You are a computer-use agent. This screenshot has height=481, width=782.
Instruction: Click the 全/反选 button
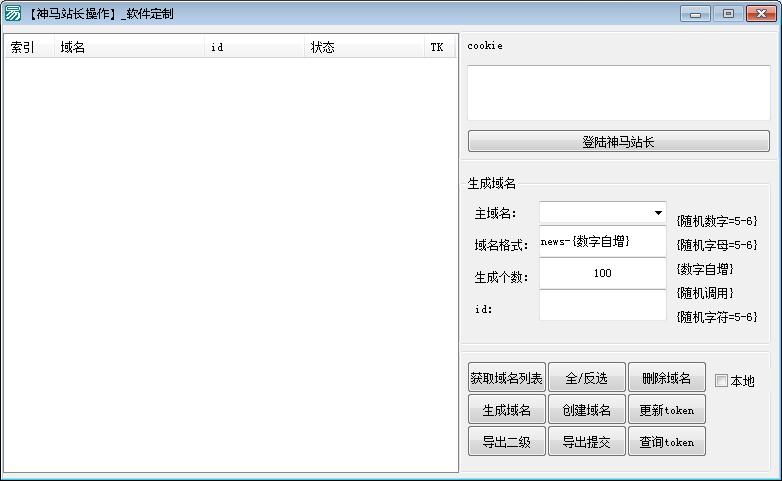point(586,378)
